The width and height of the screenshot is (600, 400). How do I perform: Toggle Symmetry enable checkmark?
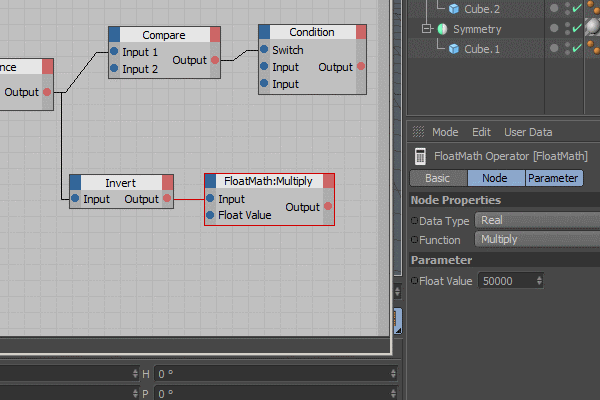(x=577, y=28)
